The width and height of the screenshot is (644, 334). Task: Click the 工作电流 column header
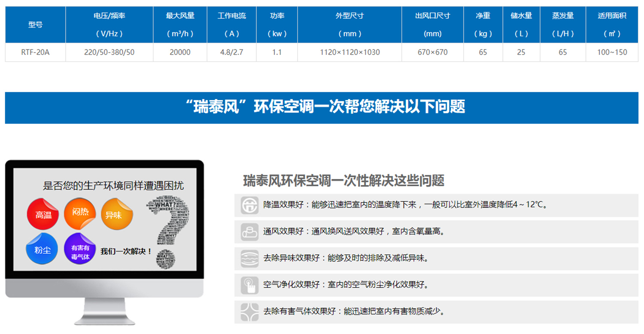pos(232,24)
